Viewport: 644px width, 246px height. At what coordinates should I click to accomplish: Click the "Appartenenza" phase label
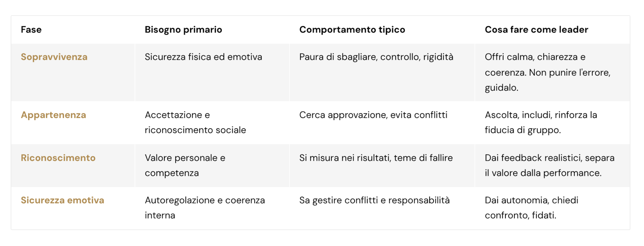click(x=53, y=115)
